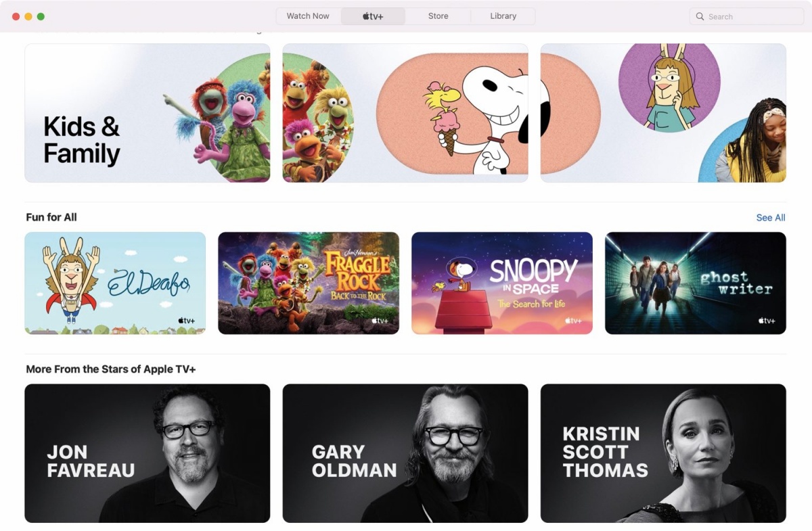
Task: Click the Fun for All section heading
Action: [x=51, y=217]
